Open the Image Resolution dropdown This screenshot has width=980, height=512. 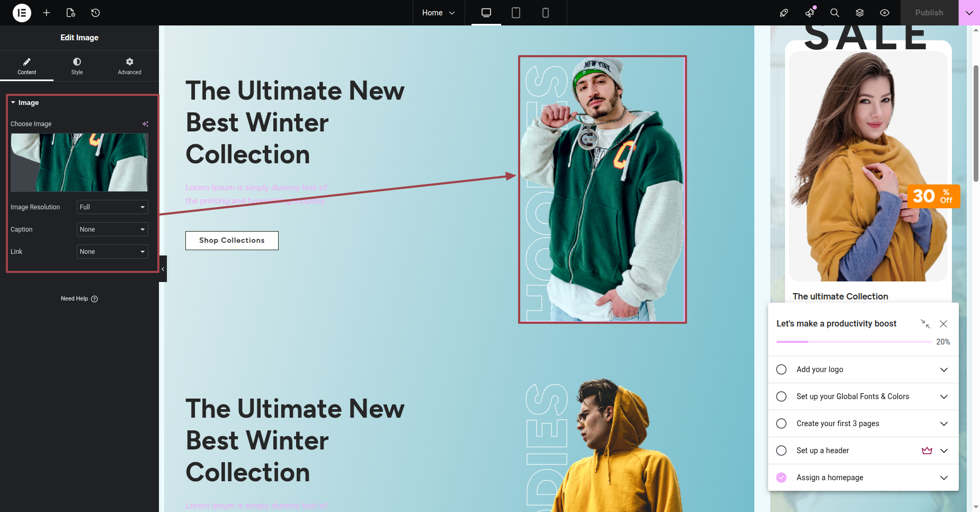click(112, 207)
